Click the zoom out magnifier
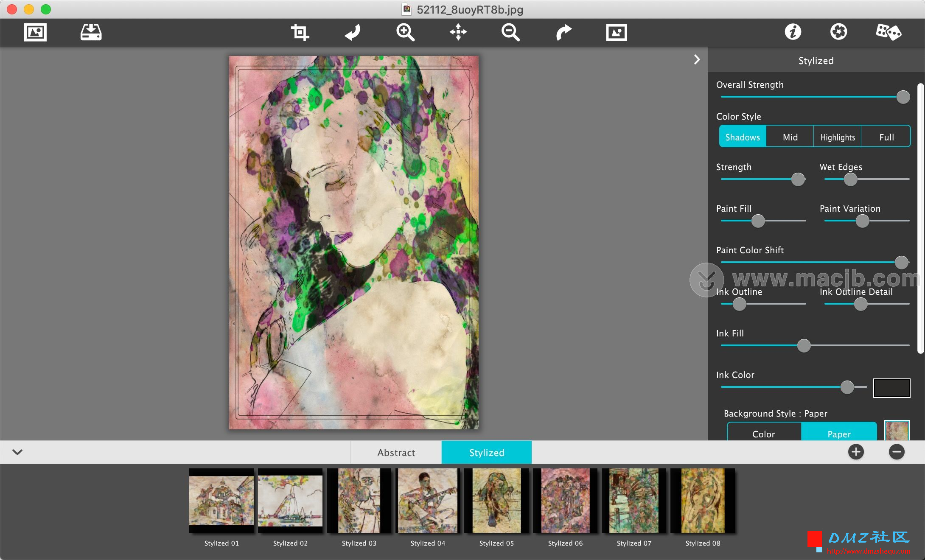Image resolution: width=925 pixels, height=560 pixels. [x=510, y=32]
